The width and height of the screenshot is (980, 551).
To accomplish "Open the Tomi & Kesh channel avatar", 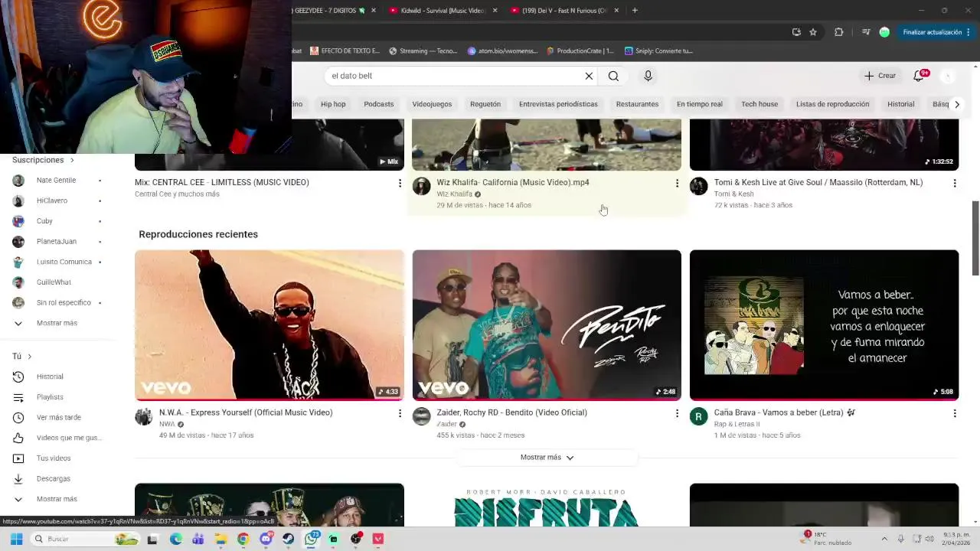I will pyautogui.click(x=698, y=187).
